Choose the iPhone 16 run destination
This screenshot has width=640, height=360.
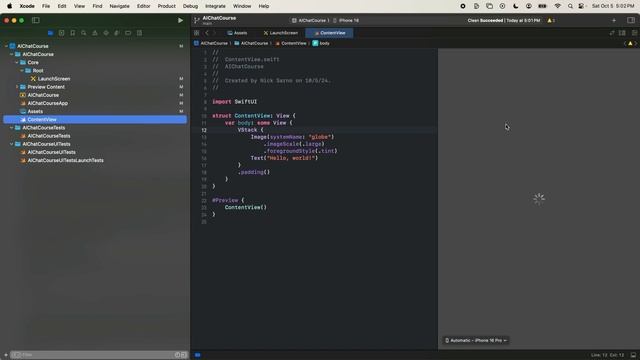pos(346,20)
